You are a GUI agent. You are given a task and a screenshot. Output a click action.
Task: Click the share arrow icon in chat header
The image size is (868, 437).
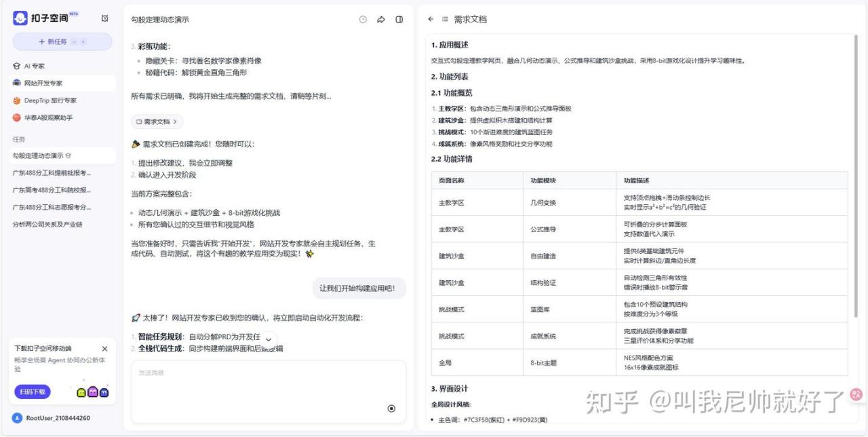pos(381,20)
